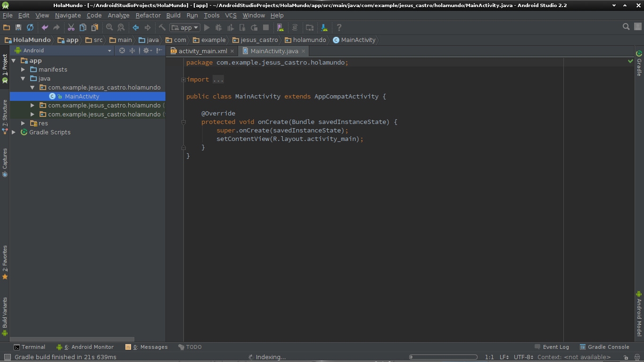The width and height of the screenshot is (644, 362).
Task: Open the VCS menu
Action: click(x=231, y=16)
